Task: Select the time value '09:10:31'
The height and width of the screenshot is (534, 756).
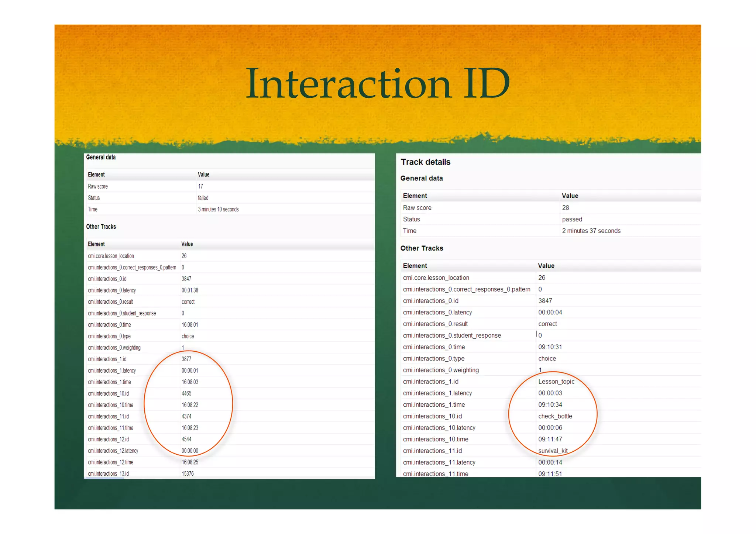Action: [550, 347]
